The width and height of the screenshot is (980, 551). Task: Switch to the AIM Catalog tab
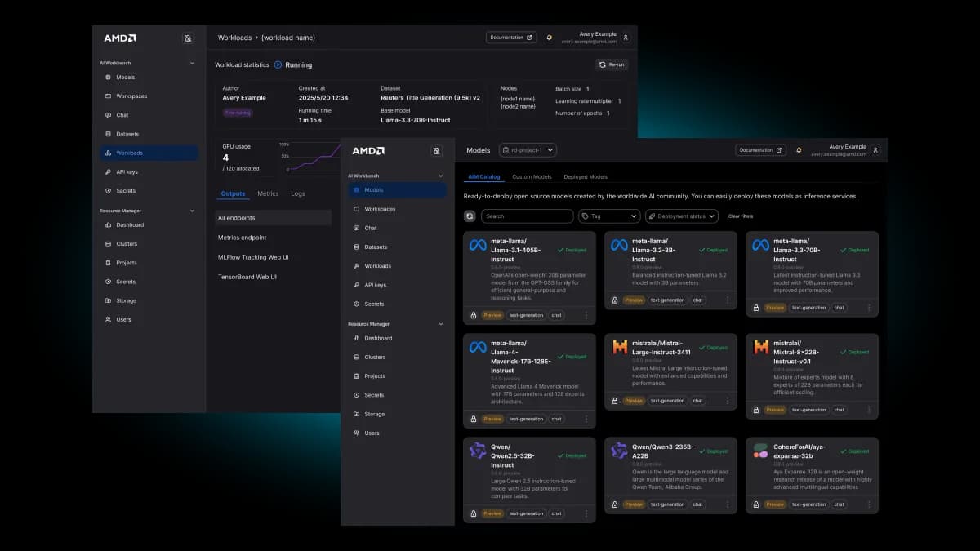484,176
